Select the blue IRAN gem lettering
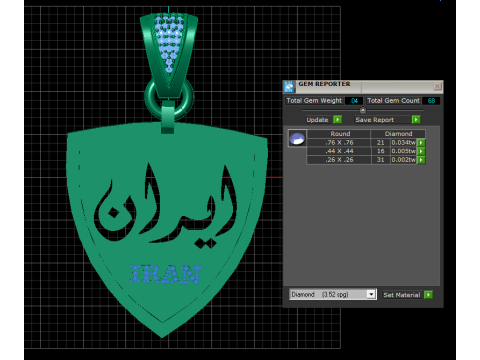The width and height of the screenshot is (480, 360). point(166,274)
